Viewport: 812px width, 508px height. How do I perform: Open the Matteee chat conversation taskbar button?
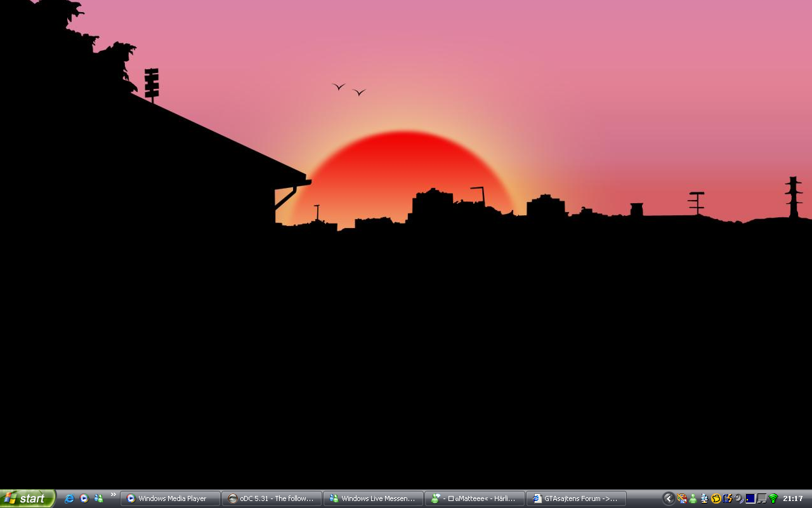point(475,498)
